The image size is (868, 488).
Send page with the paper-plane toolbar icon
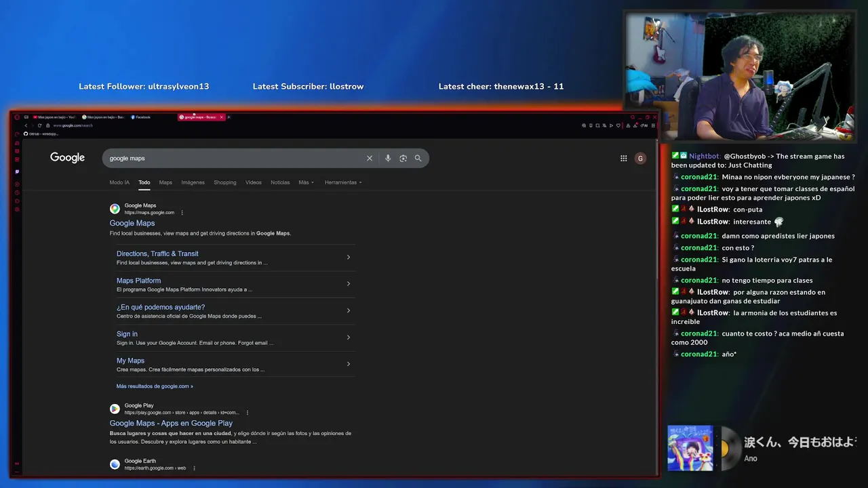[x=611, y=125]
